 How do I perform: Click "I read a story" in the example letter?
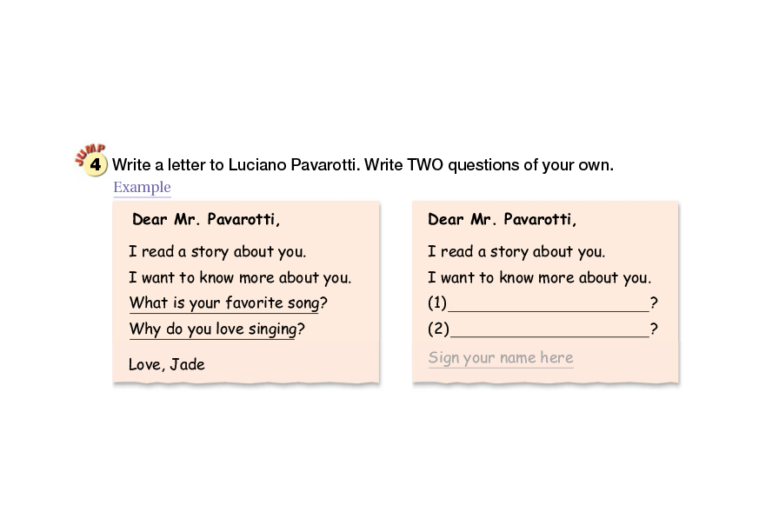tap(217, 252)
